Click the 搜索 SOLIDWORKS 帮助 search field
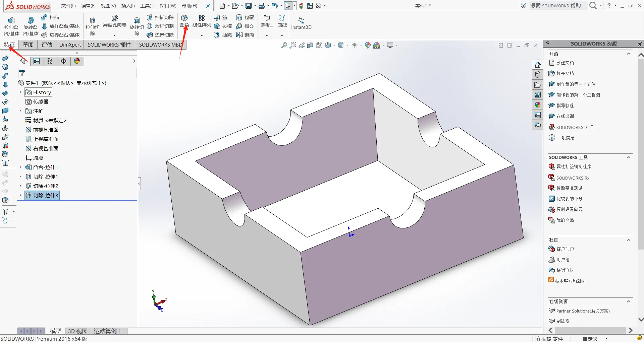 [x=555, y=6]
